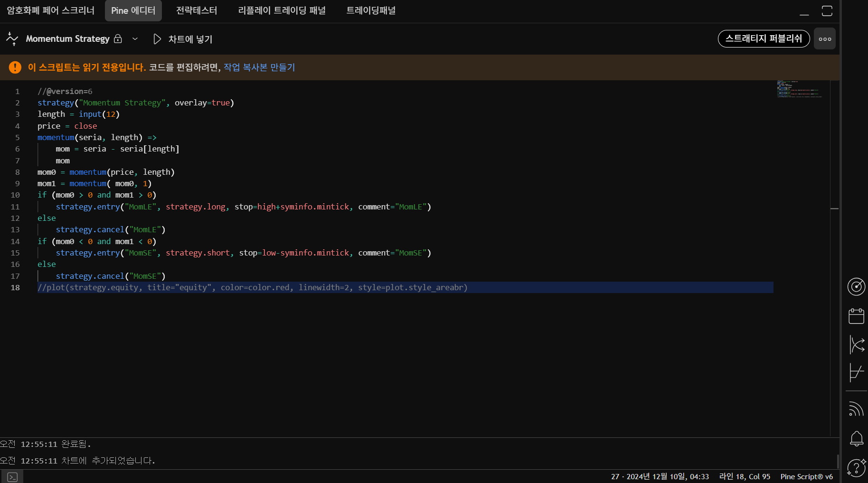Click line number 18 in gutter
The width and height of the screenshot is (868, 483).
tap(15, 287)
